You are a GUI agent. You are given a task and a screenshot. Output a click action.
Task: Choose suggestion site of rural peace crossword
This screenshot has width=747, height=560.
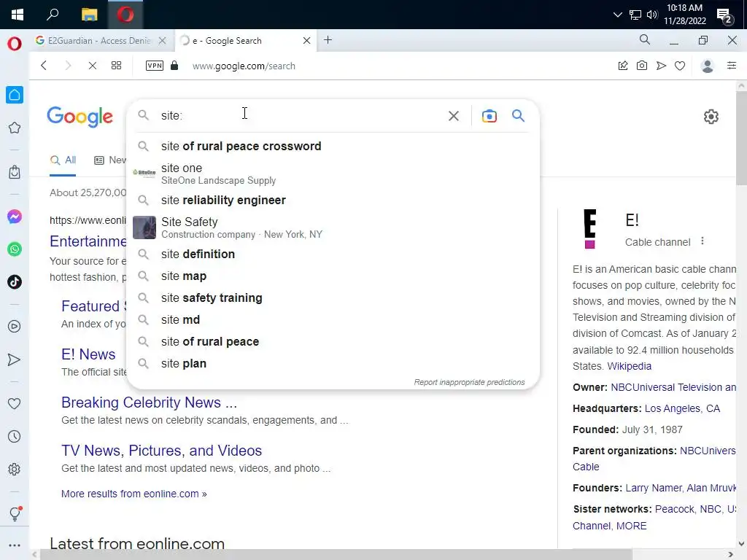coord(333,146)
